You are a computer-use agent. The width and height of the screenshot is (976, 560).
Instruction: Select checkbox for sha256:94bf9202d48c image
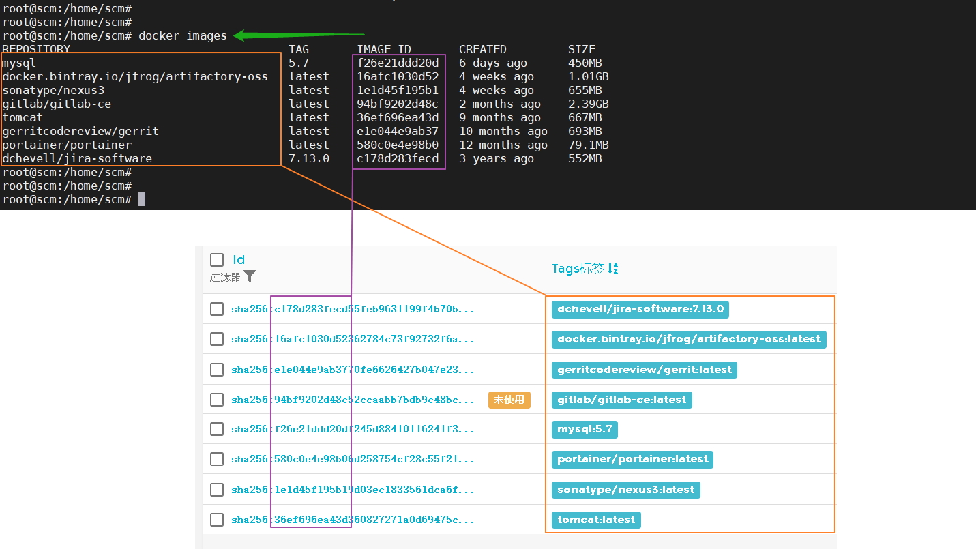[x=217, y=400]
